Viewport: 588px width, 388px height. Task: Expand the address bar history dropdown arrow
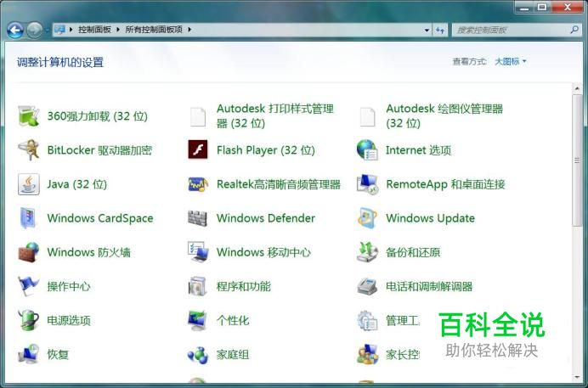[x=427, y=30]
